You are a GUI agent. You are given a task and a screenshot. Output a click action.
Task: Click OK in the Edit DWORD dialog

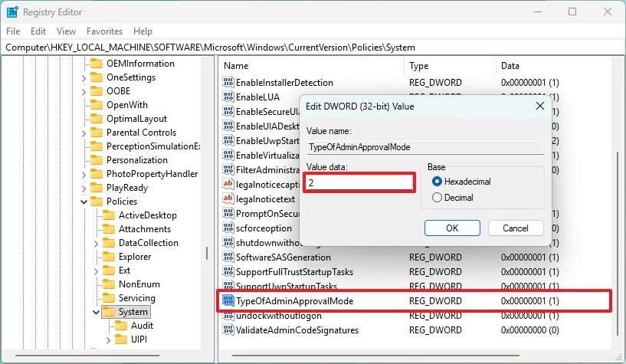tap(452, 228)
